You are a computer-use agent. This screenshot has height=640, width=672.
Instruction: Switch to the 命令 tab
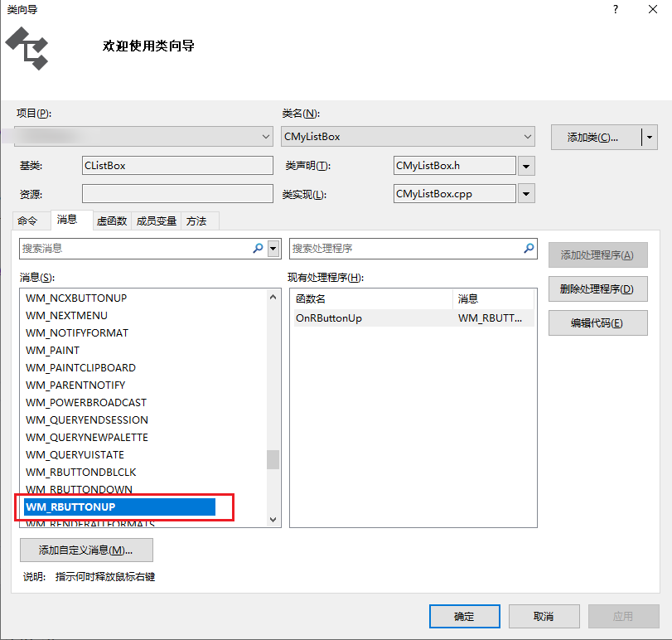tap(28, 221)
